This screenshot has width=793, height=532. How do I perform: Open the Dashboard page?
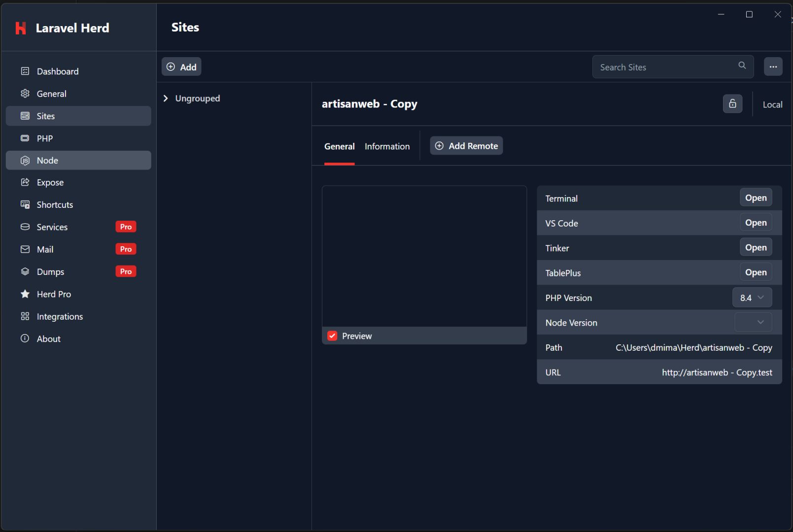pos(78,71)
